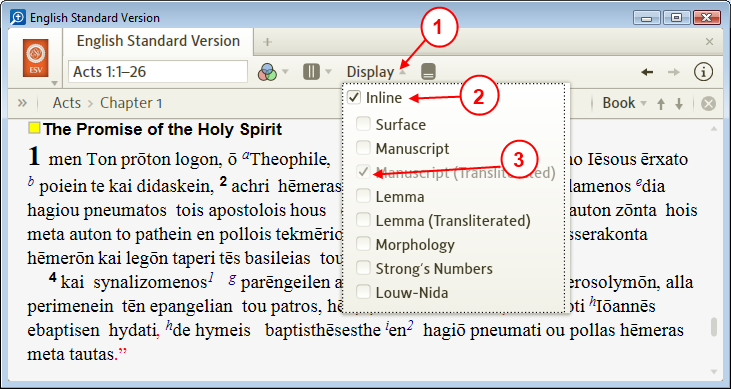Enable the Morphology checkbox

(x=364, y=244)
